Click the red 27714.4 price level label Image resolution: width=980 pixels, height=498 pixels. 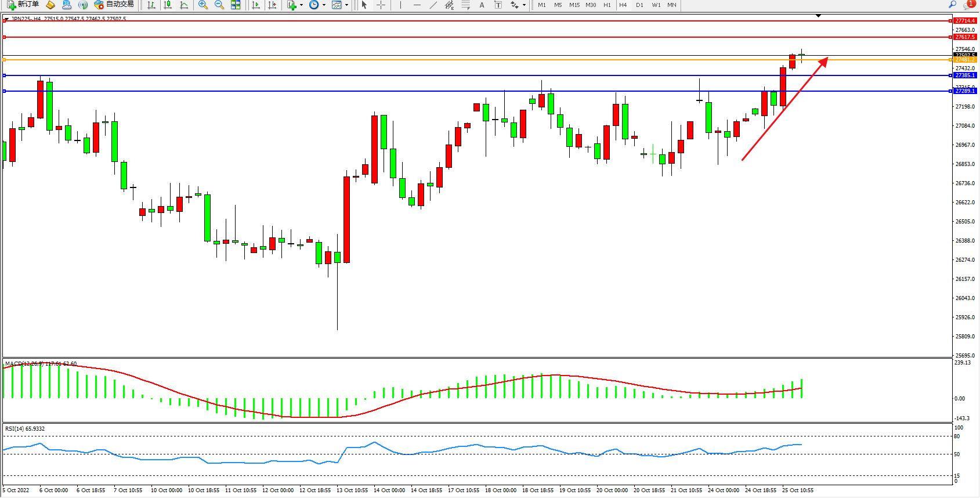pyautogui.click(x=965, y=21)
